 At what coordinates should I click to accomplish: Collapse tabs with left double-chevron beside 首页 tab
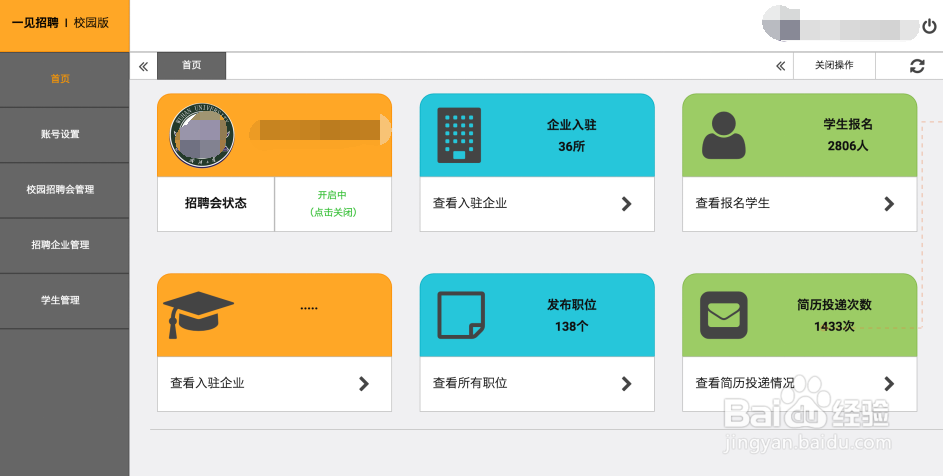tap(143, 66)
